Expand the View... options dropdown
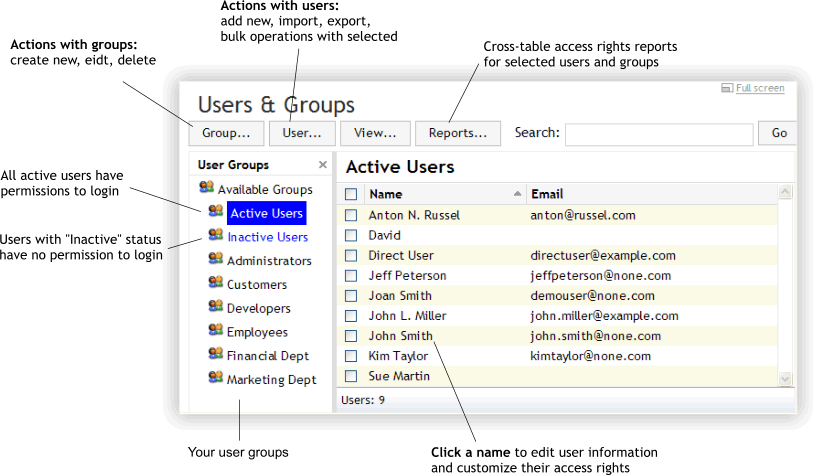The height and width of the screenshot is (475, 833). (x=375, y=132)
